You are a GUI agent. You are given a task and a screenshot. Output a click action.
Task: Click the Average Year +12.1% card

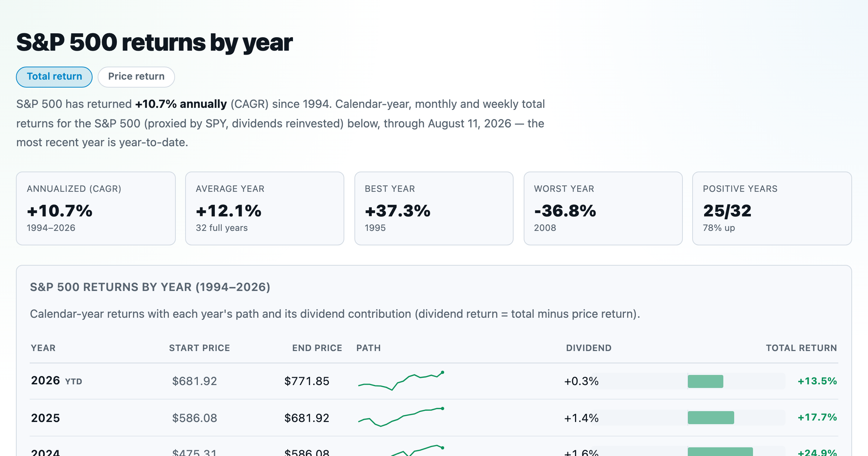265,208
